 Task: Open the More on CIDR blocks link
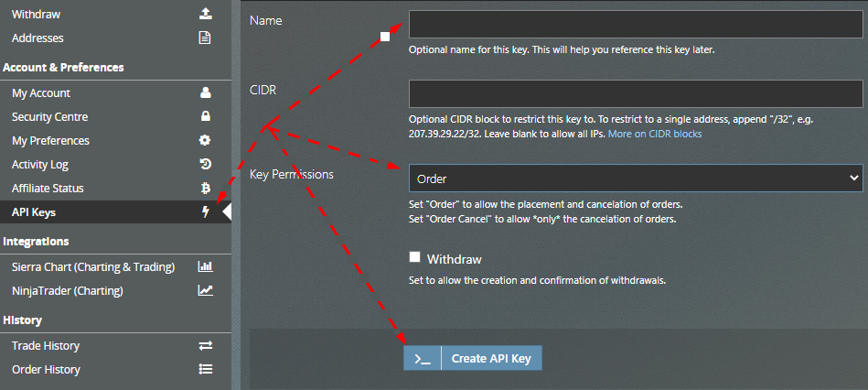point(655,134)
